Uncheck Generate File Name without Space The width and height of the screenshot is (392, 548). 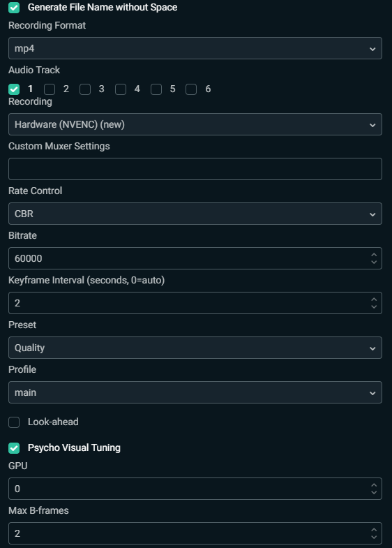click(x=14, y=8)
